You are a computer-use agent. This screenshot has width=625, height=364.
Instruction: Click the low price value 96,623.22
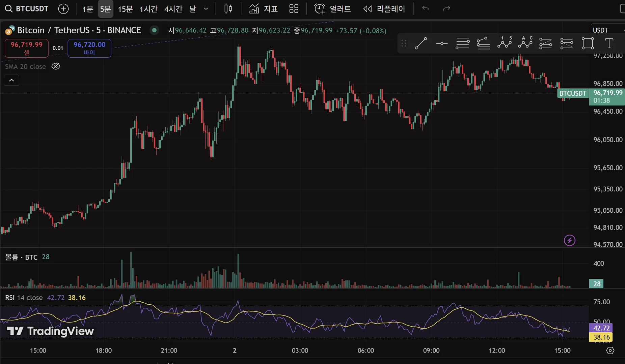pos(275,30)
